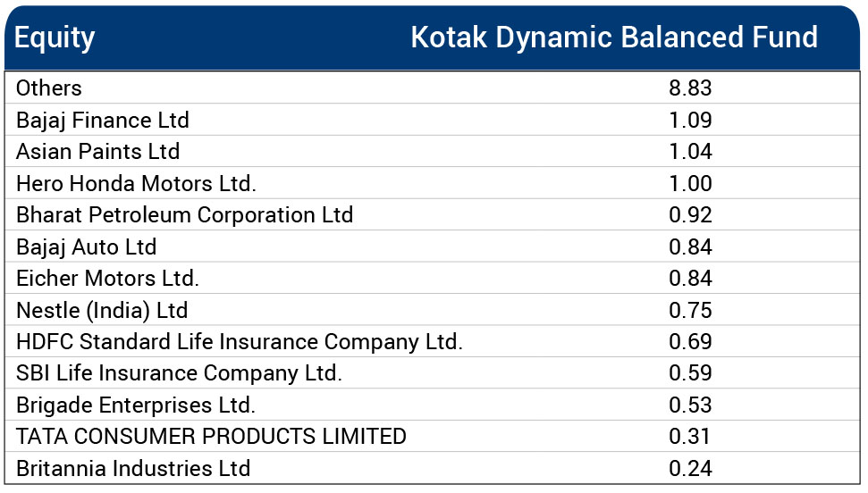
Task: Click the Kotak Dynamic Balanced Fund header
Action: tap(613, 38)
